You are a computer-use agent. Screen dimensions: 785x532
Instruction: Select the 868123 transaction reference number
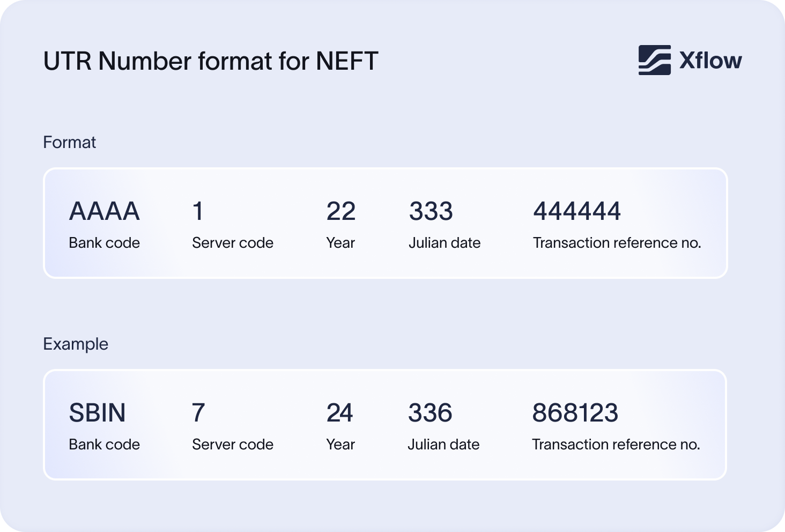[x=575, y=413]
